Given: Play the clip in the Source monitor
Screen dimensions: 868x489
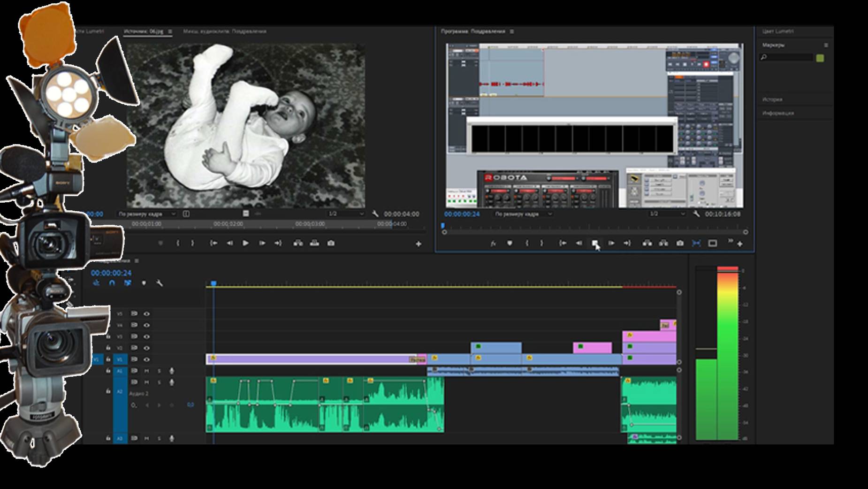Looking at the screenshot, I should [245, 243].
